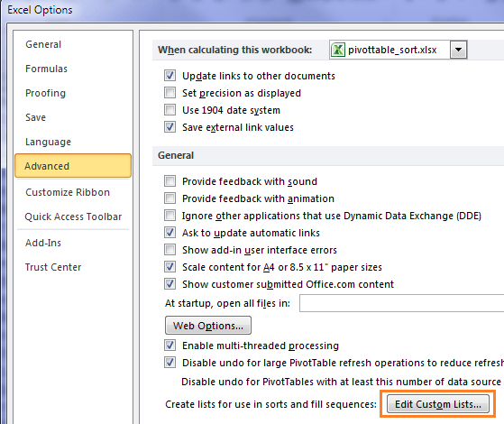This screenshot has width=504, height=424.
Task: Uncheck Update links to other documents
Action: [170, 76]
